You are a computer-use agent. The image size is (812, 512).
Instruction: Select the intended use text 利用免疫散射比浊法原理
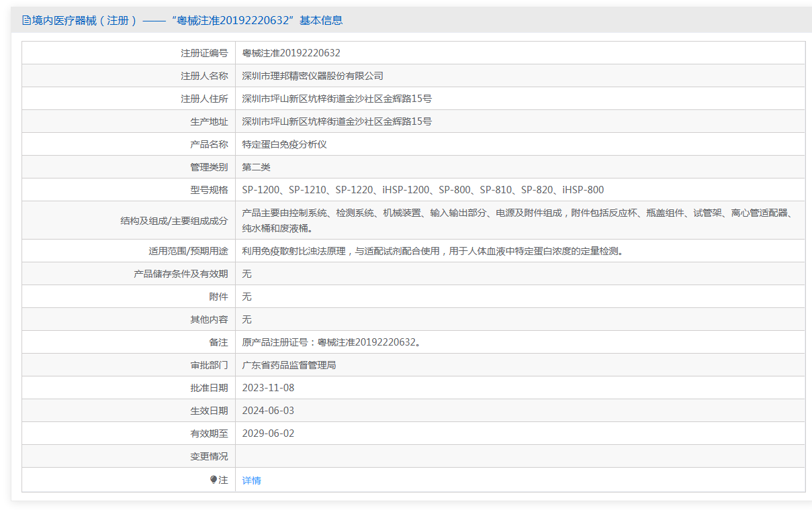coord(433,251)
